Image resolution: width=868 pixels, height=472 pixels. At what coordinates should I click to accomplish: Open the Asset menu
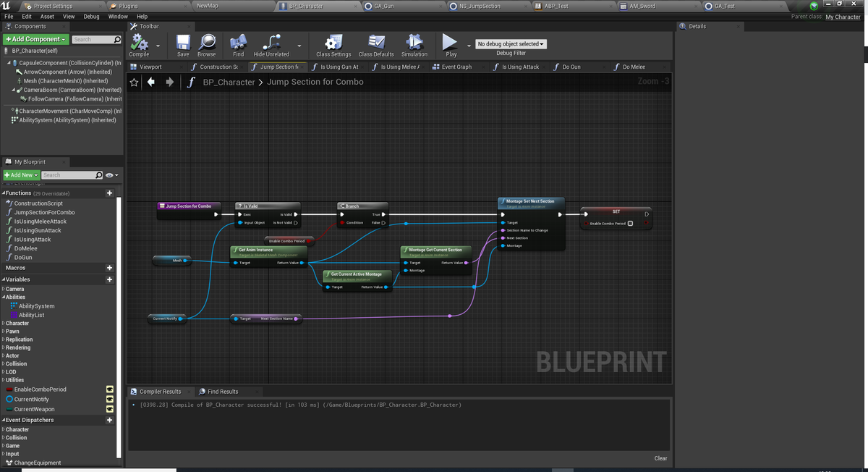point(47,16)
